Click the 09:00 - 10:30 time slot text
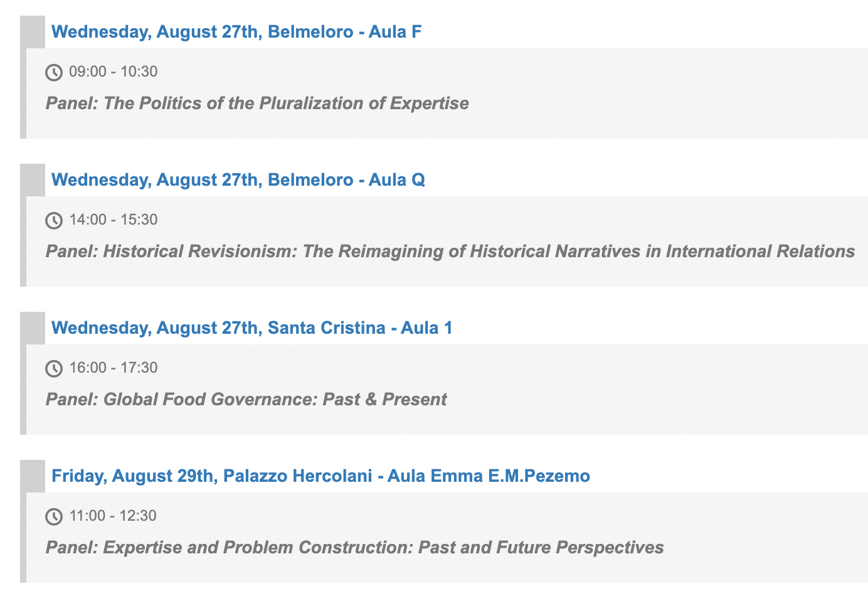The height and width of the screenshot is (596, 868). click(x=114, y=72)
